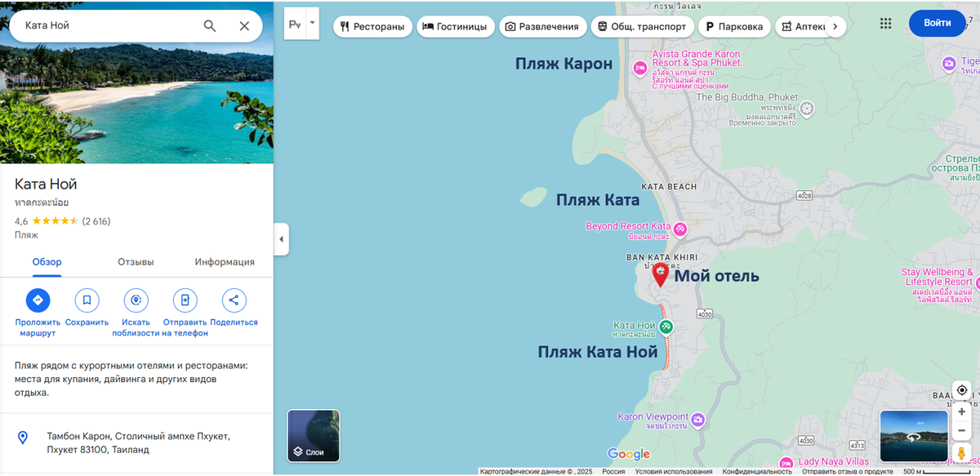Screen dimensions: 980x476
Task: Select the Парковка filter chip
Action: (736, 26)
